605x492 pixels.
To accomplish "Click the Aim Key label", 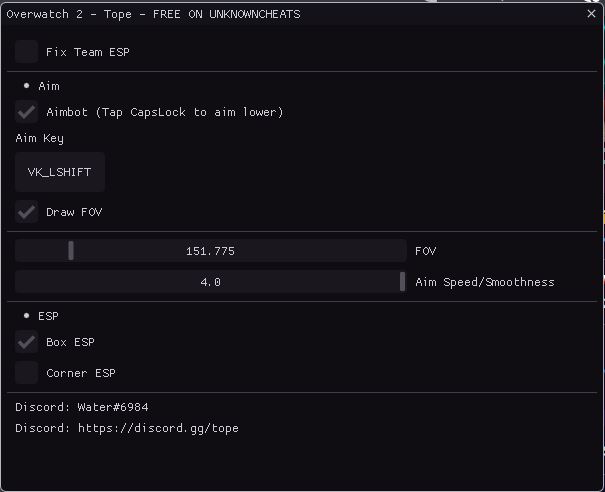I will pos(39,138).
